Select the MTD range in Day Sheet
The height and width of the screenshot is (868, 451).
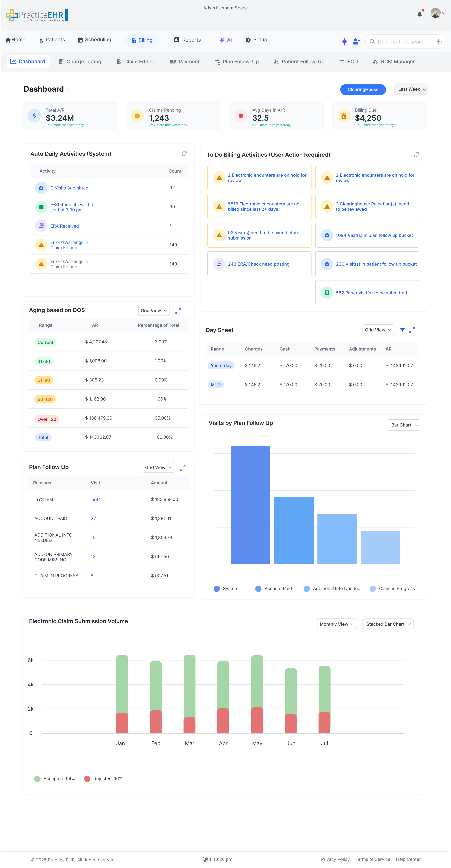216,384
